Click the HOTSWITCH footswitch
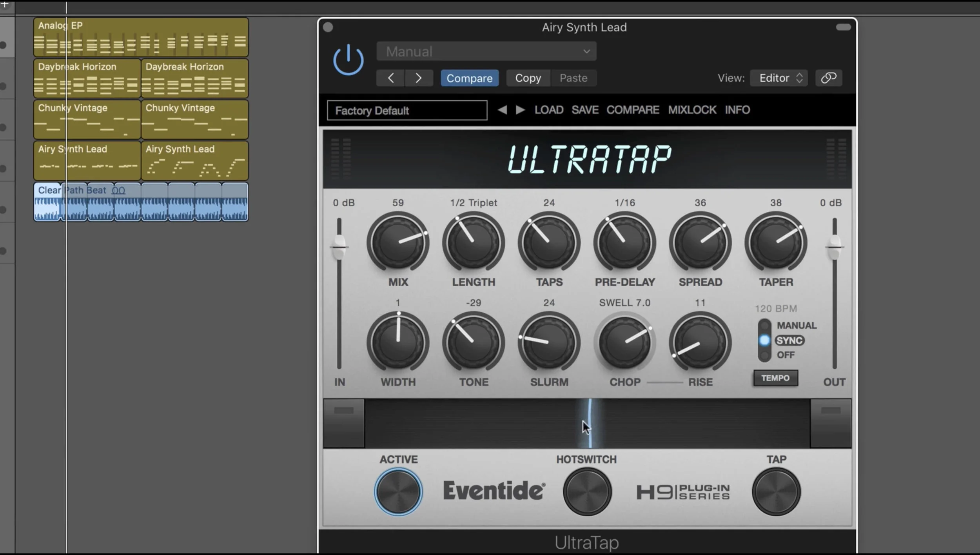 pyautogui.click(x=587, y=491)
